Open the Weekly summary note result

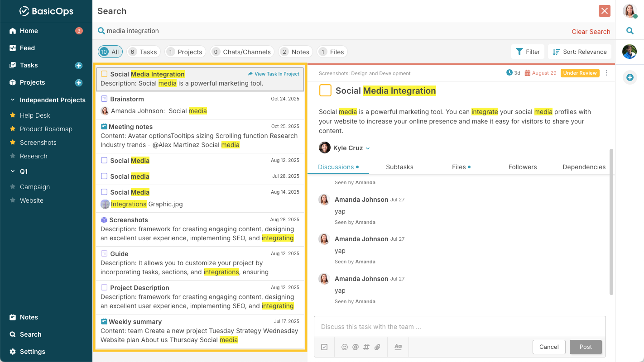pyautogui.click(x=200, y=331)
